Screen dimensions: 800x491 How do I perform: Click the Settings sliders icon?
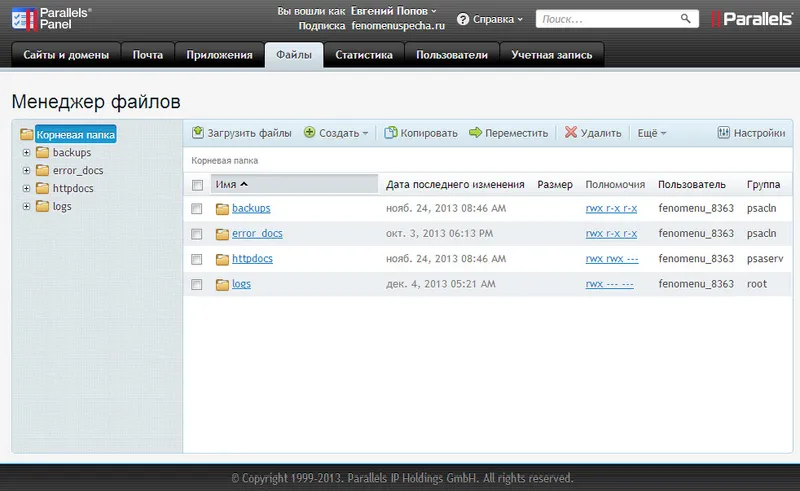point(723,133)
